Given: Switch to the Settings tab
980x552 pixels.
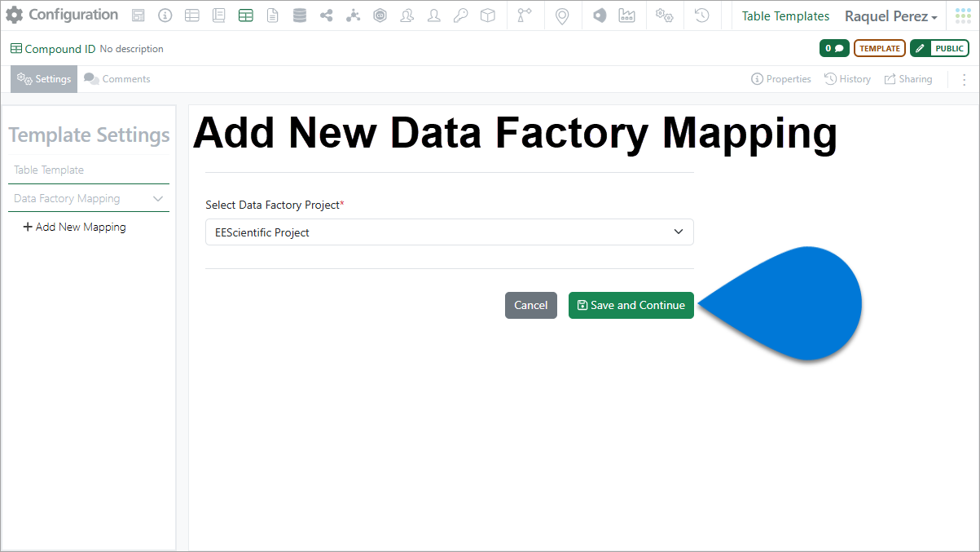Looking at the screenshot, I should [x=44, y=79].
